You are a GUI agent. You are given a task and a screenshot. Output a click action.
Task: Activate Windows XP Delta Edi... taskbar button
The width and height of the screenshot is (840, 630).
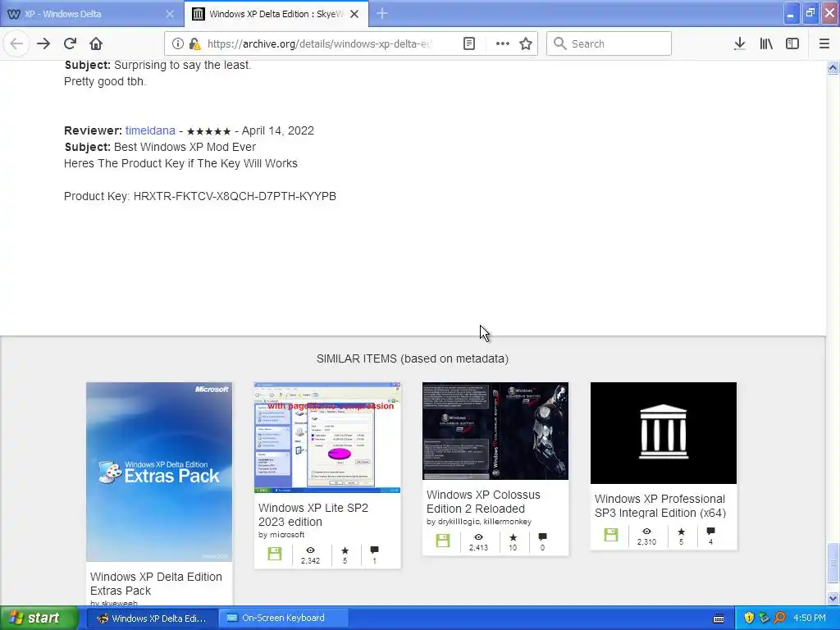(x=153, y=619)
